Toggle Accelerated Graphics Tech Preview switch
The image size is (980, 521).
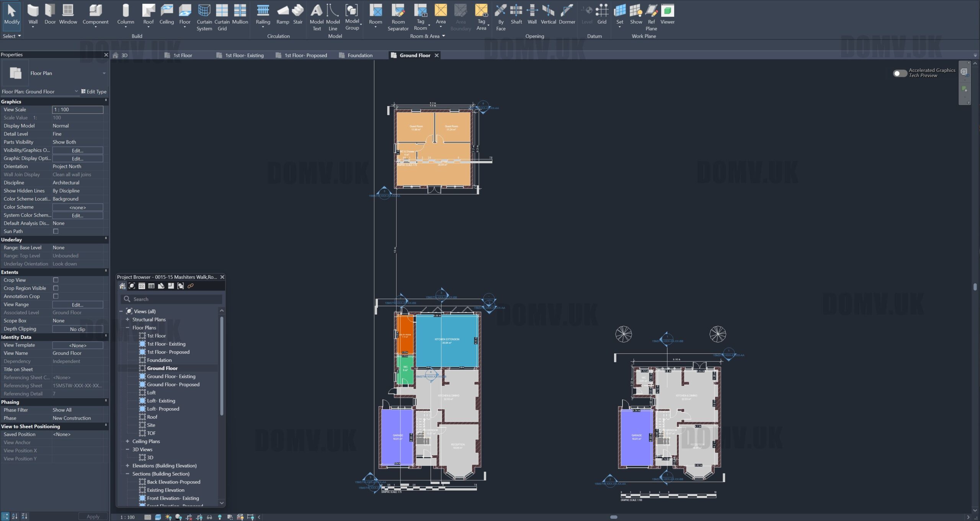pyautogui.click(x=899, y=73)
